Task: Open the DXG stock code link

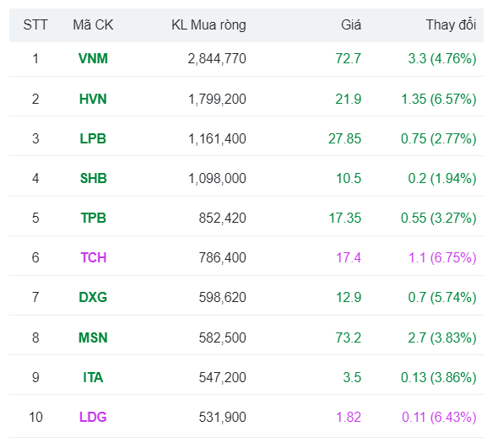Action: (93, 298)
